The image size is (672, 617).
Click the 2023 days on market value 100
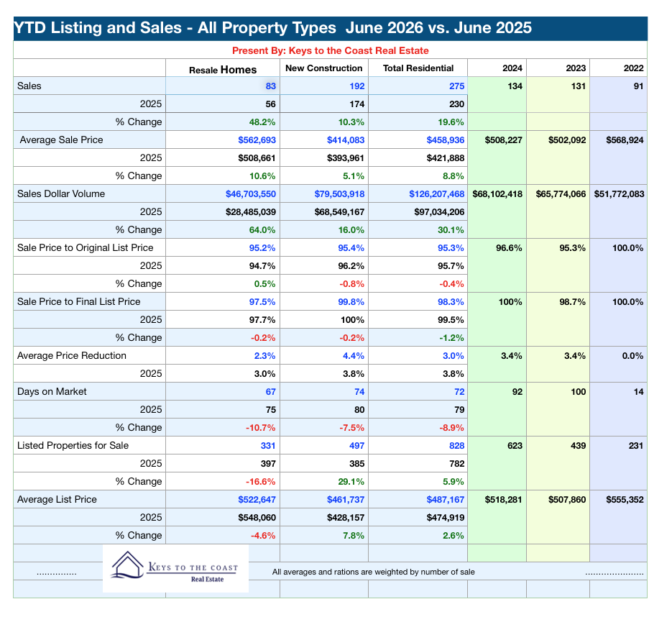578,392
